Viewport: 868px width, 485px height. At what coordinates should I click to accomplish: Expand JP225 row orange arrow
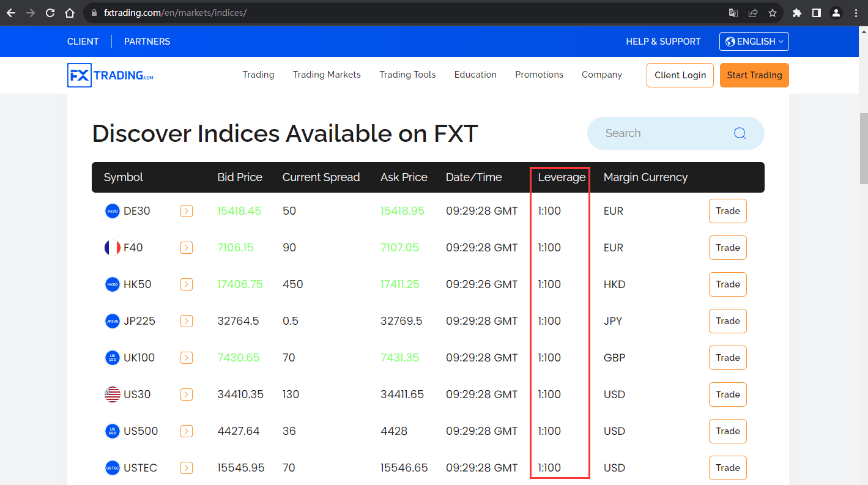(x=187, y=321)
